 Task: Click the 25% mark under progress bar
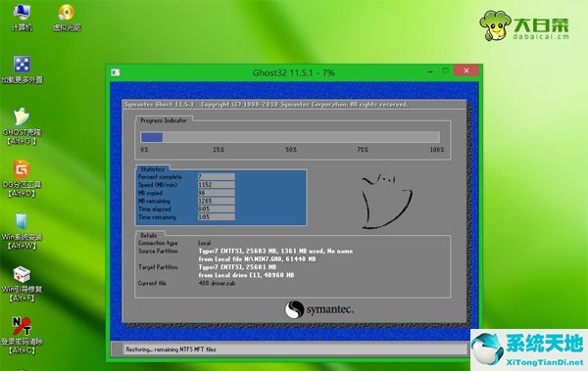coord(219,150)
